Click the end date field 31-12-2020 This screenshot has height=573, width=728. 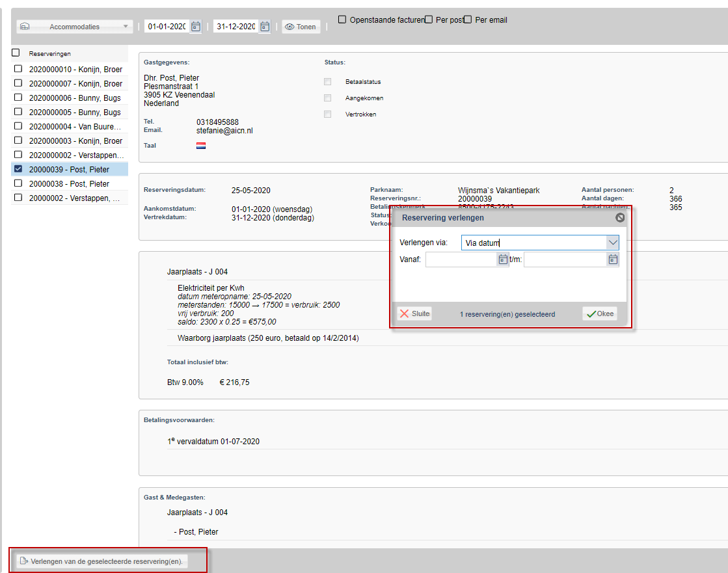236,27
